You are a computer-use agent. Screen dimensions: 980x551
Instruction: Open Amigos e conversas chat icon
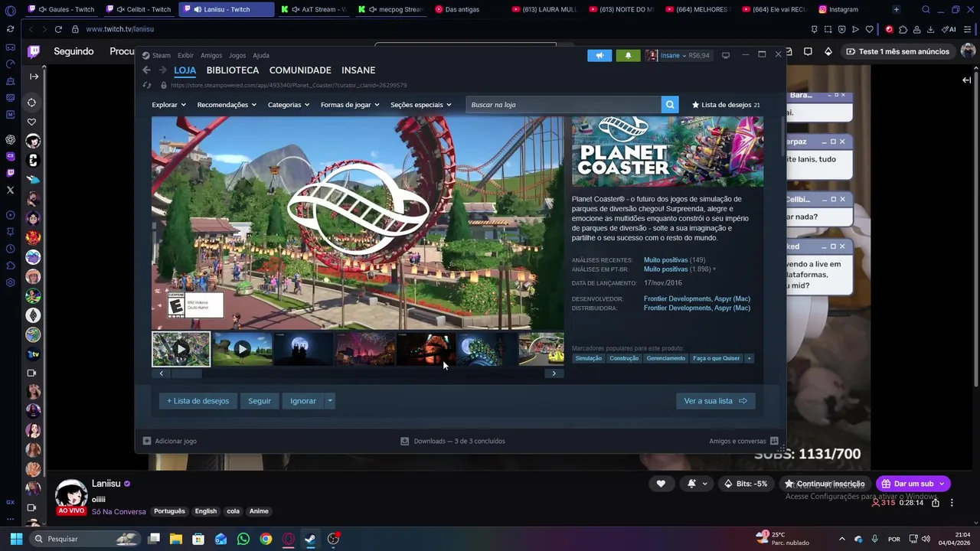pos(774,441)
